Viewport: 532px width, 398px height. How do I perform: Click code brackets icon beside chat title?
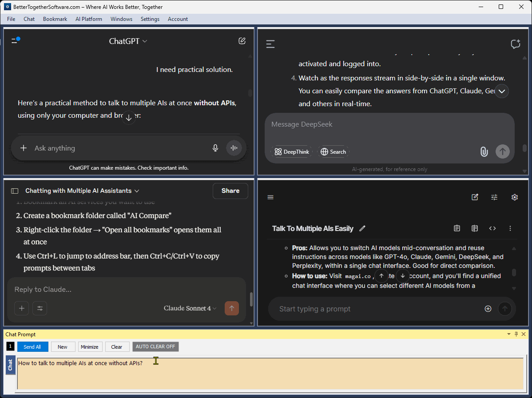[x=492, y=228]
